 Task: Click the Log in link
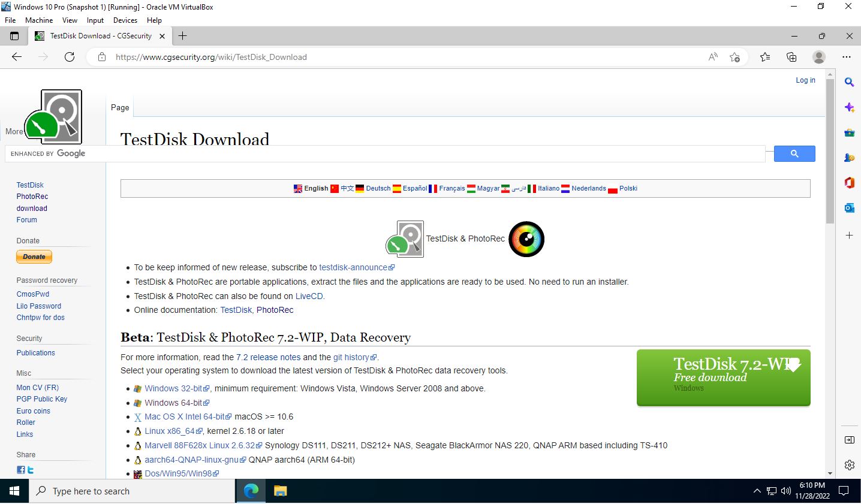point(805,80)
